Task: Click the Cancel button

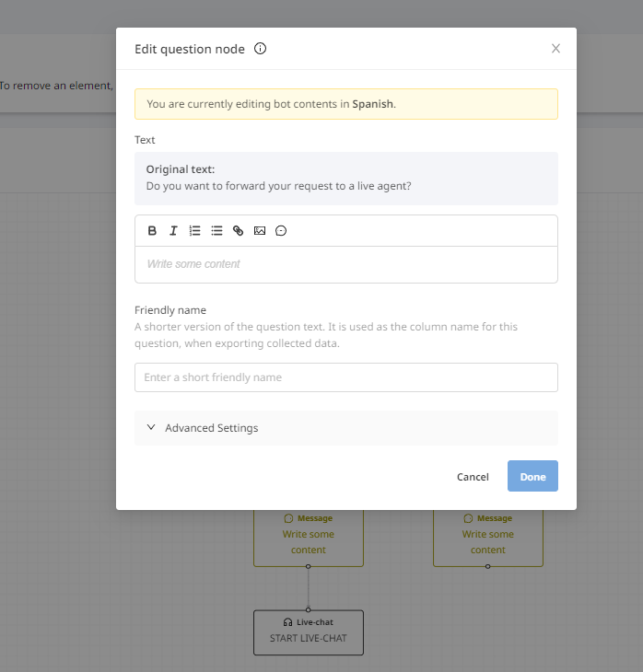Action: (x=473, y=477)
